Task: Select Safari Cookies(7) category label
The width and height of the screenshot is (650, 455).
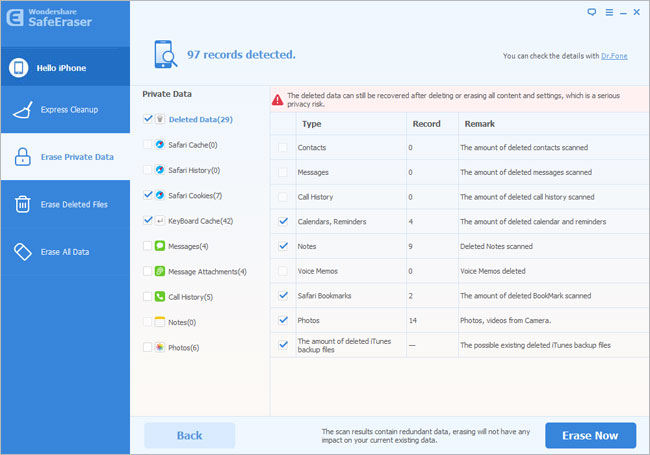Action: tap(195, 196)
